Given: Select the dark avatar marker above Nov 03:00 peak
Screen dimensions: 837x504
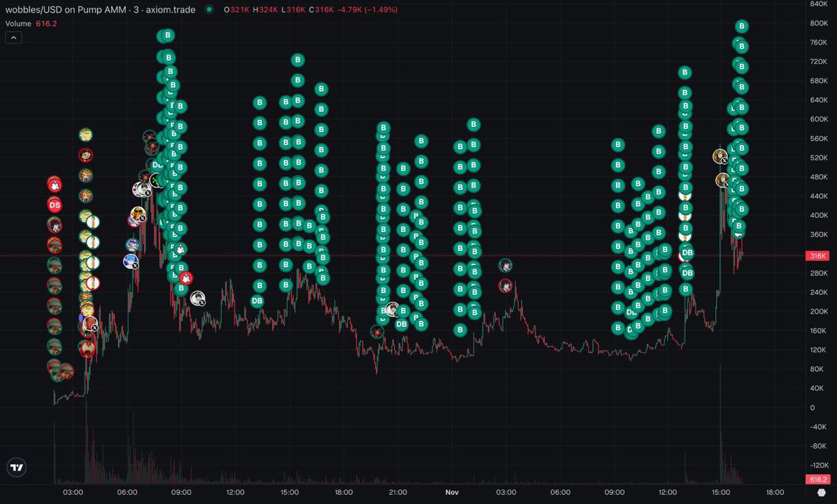Looking at the screenshot, I should (506, 265).
